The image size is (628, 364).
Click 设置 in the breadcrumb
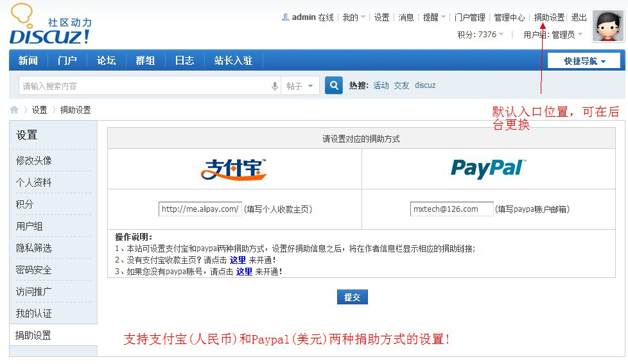coord(39,110)
